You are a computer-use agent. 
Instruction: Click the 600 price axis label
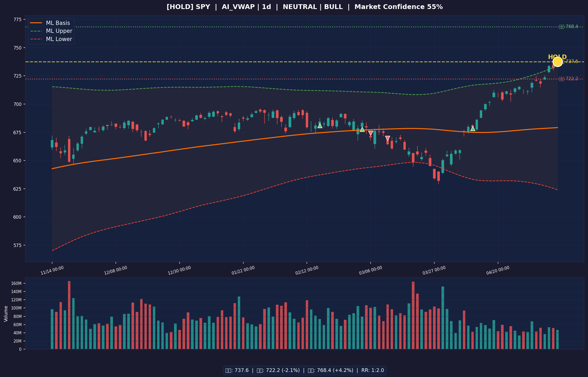point(17,217)
